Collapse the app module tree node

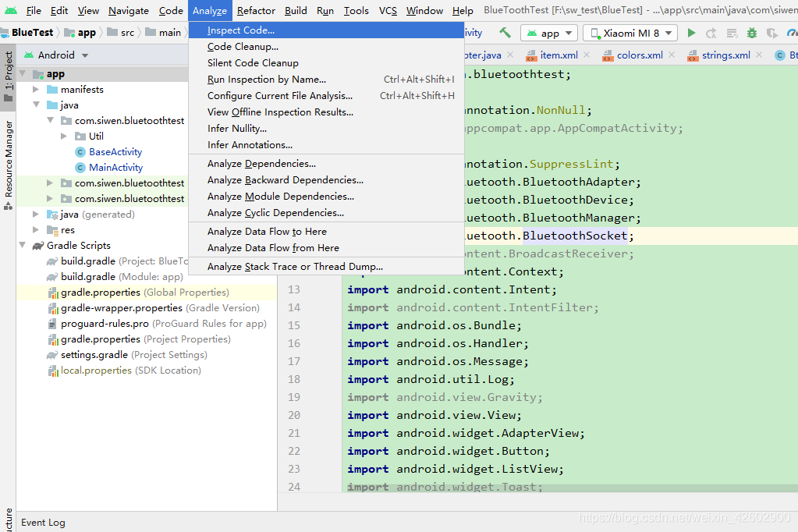tap(23, 74)
